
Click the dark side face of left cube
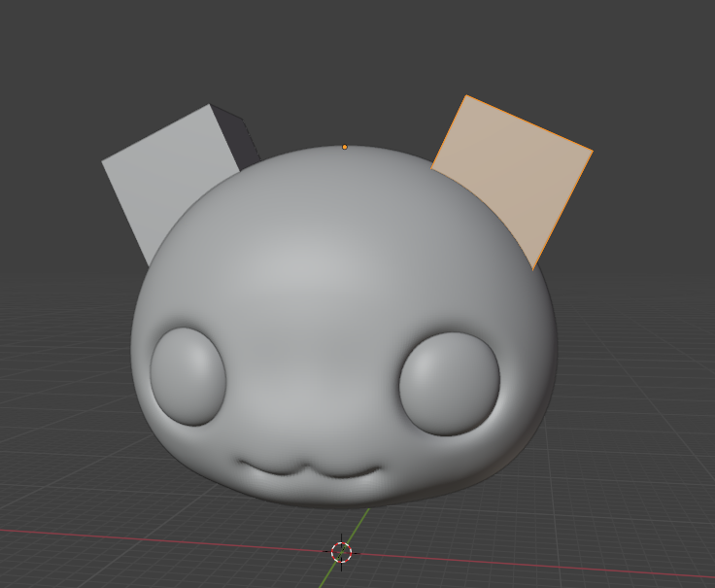[x=240, y=141]
